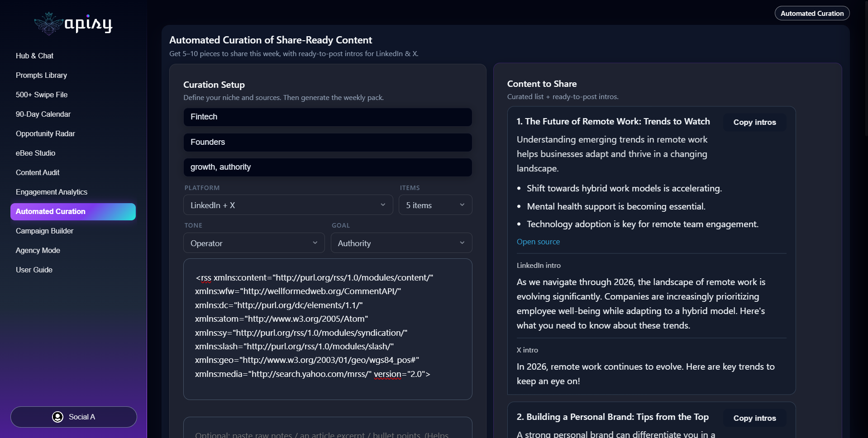
Task: Click the 'X intro' label
Action: (527, 350)
